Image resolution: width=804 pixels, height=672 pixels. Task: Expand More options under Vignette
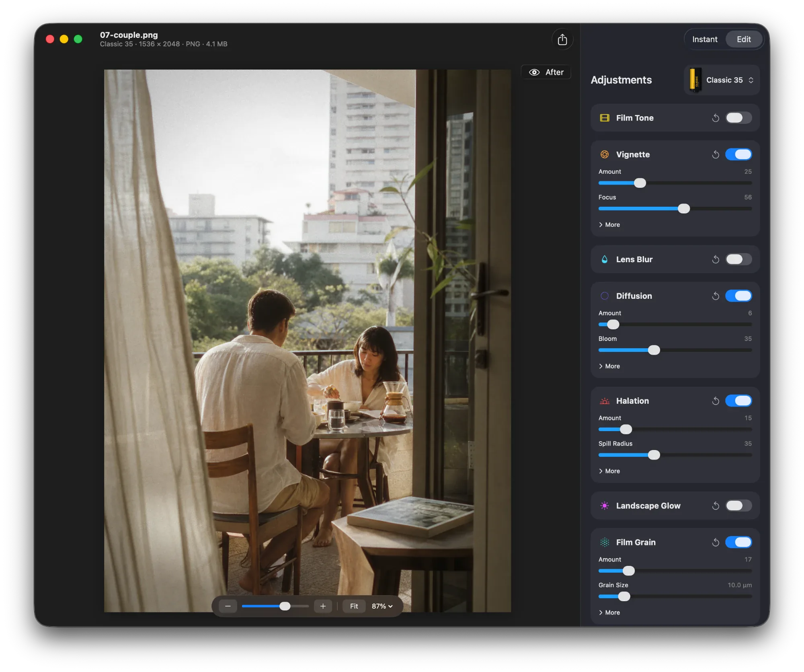click(x=609, y=225)
